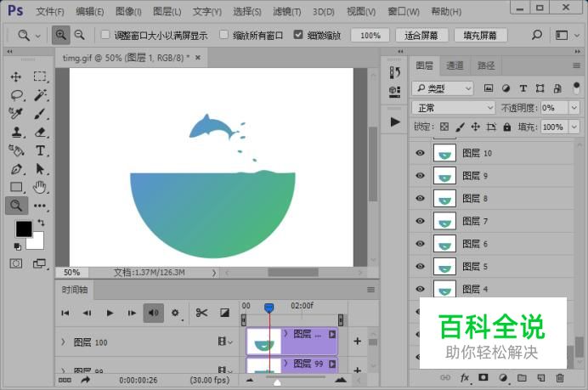
Task: Toggle visibility of 图层 7
Action: pyautogui.click(x=419, y=221)
